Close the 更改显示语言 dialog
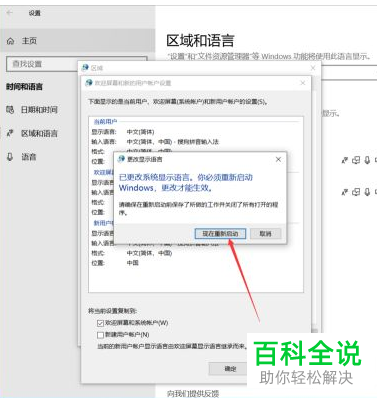 pyautogui.click(x=278, y=160)
